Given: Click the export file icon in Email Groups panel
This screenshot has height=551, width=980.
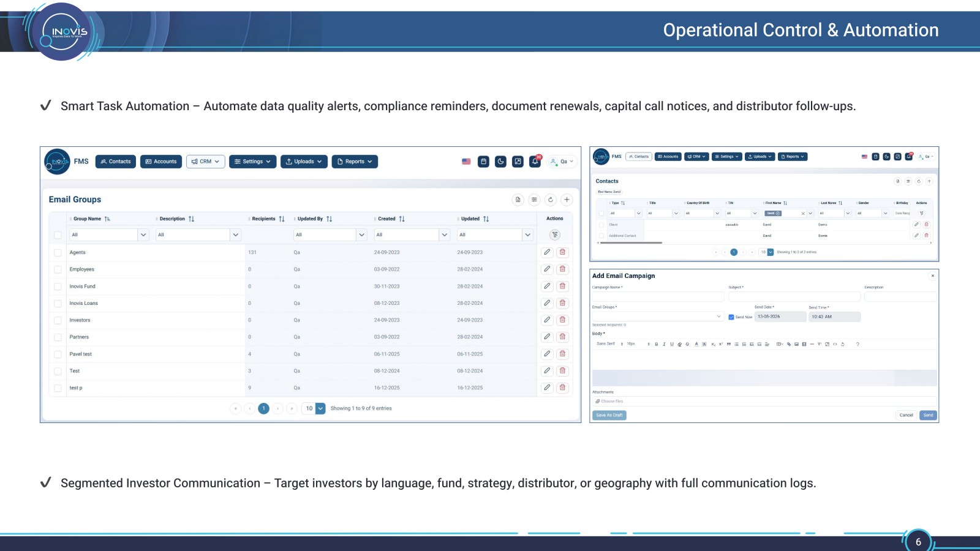Looking at the screenshot, I should point(518,200).
